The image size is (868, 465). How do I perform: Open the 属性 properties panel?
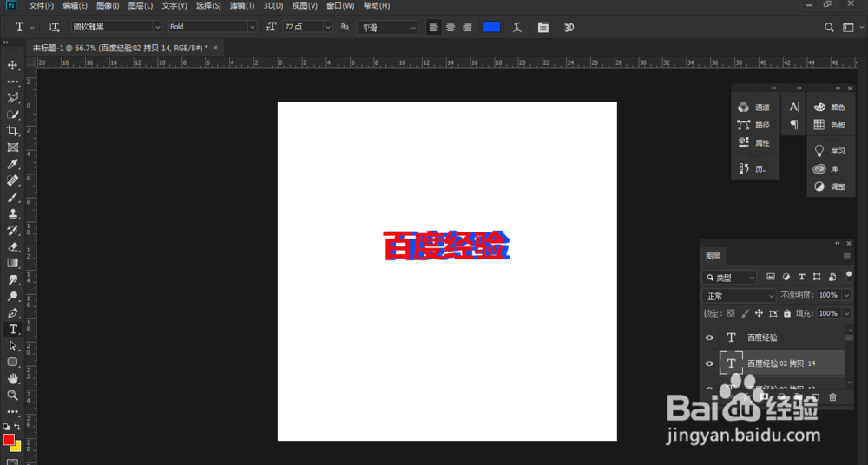(754, 142)
